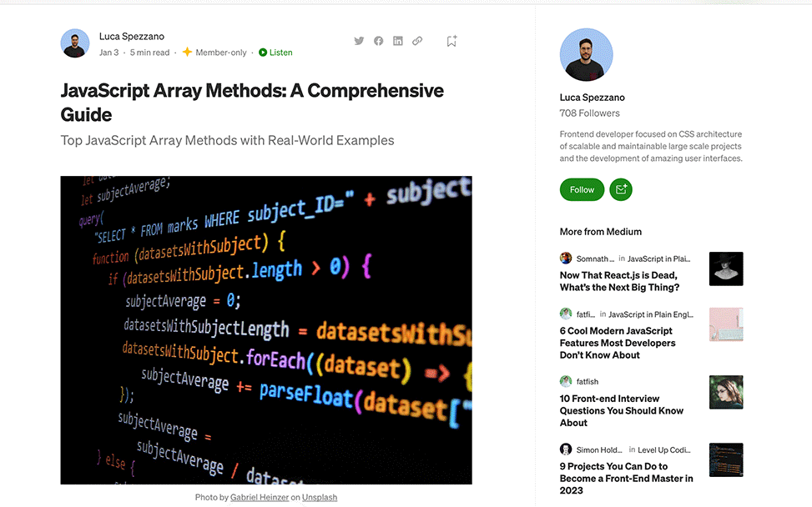Open thumbnail for Front-end Interview Questions article
812x507 pixels.
pyautogui.click(x=726, y=392)
